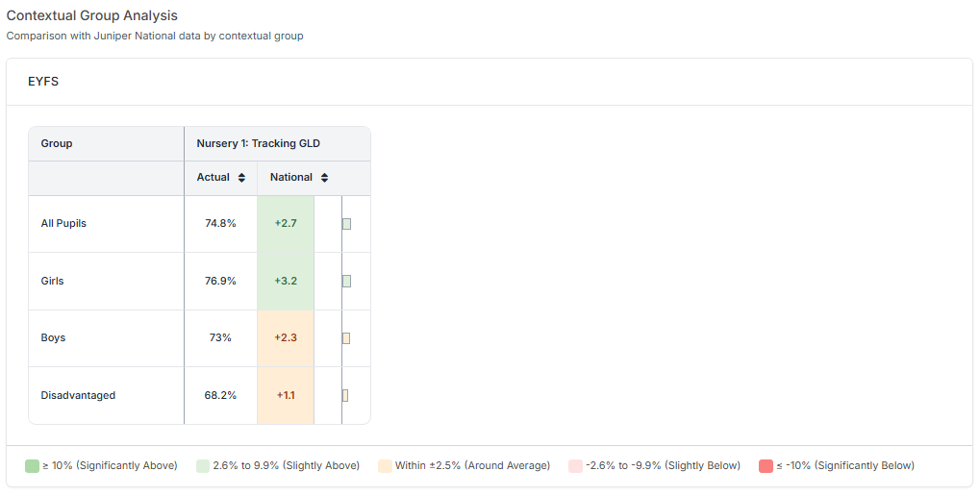
Task: Sort by the National column arrows
Action: pyautogui.click(x=325, y=178)
